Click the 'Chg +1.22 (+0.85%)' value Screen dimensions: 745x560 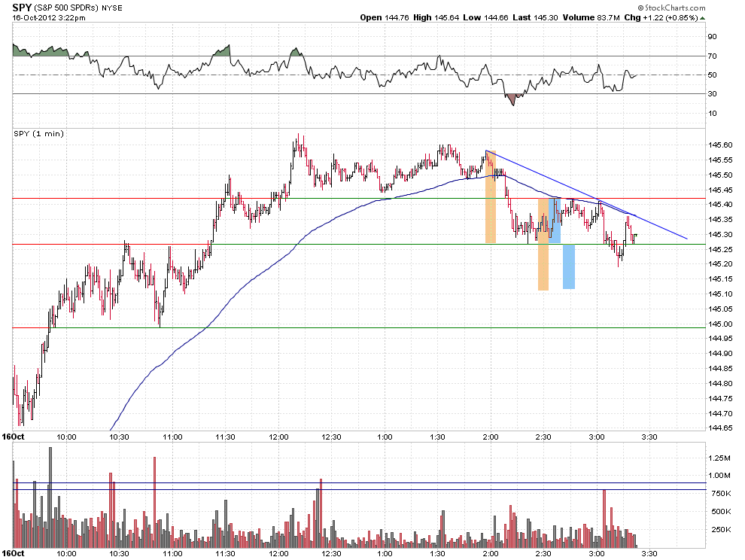(x=661, y=17)
